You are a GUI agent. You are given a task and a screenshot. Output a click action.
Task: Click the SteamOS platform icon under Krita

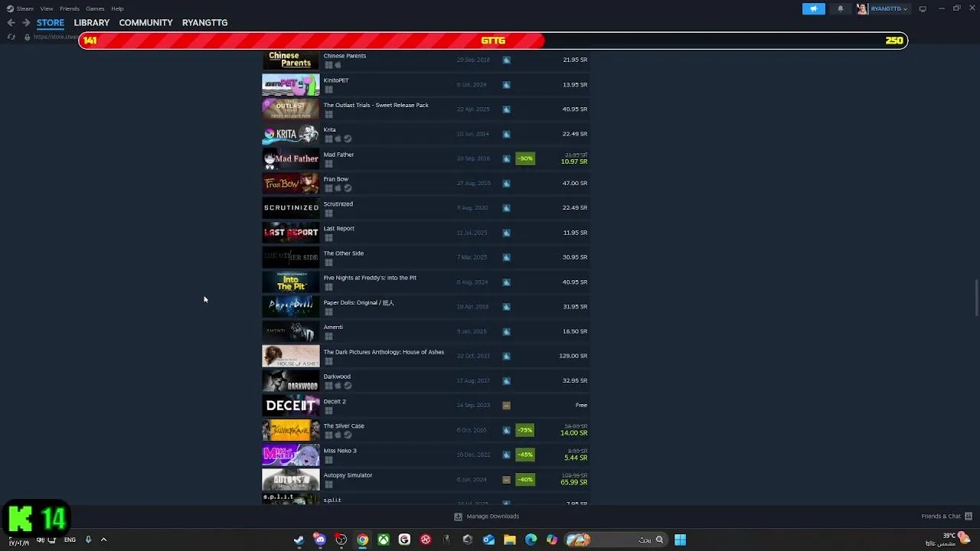[348, 139]
